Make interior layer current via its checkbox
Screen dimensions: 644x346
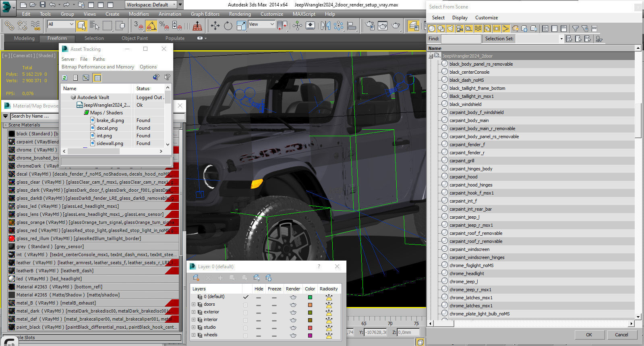[245, 320]
